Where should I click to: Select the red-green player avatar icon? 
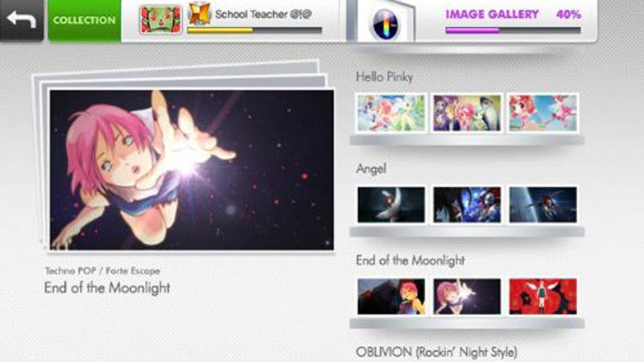[x=160, y=19]
